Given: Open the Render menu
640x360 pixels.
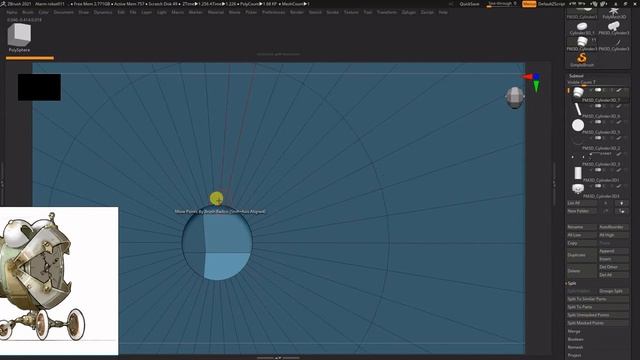Looking at the screenshot, I should (297, 12).
